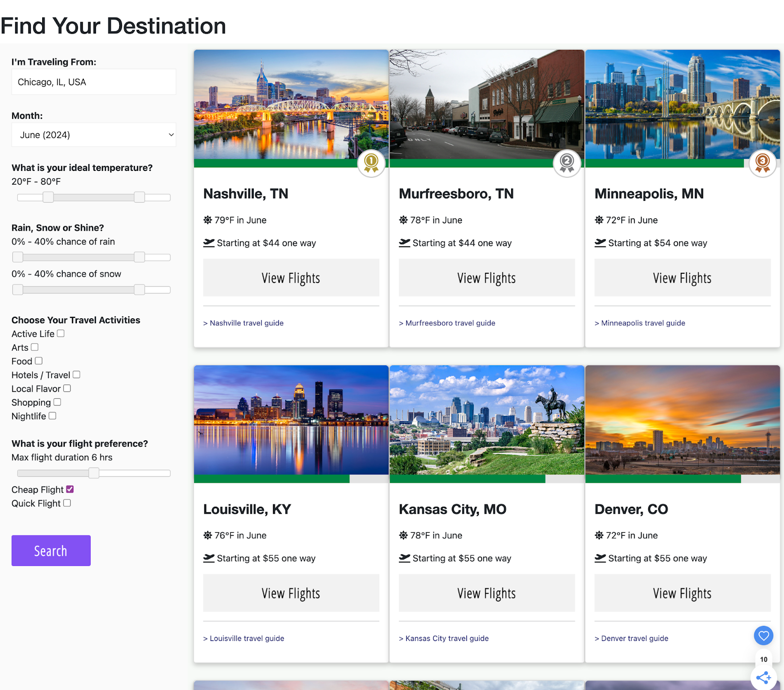Click the chance of rain upper handle
This screenshot has height=690, width=784.
pos(140,257)
